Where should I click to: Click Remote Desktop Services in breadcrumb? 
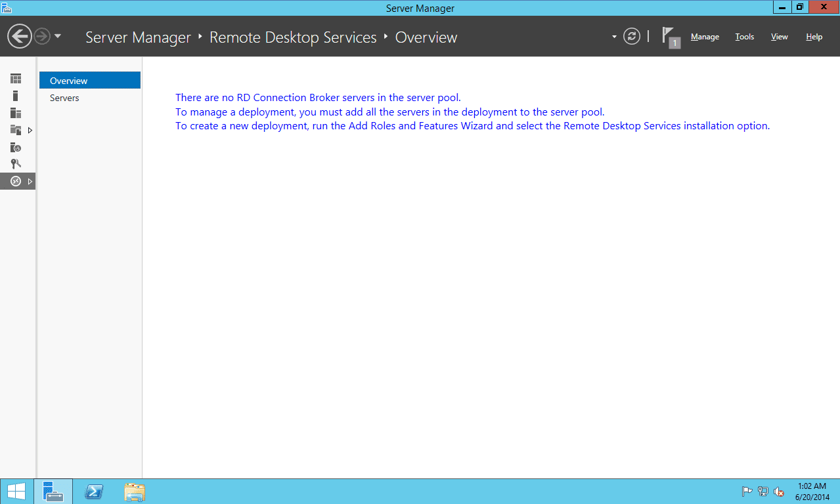[293, 37]
